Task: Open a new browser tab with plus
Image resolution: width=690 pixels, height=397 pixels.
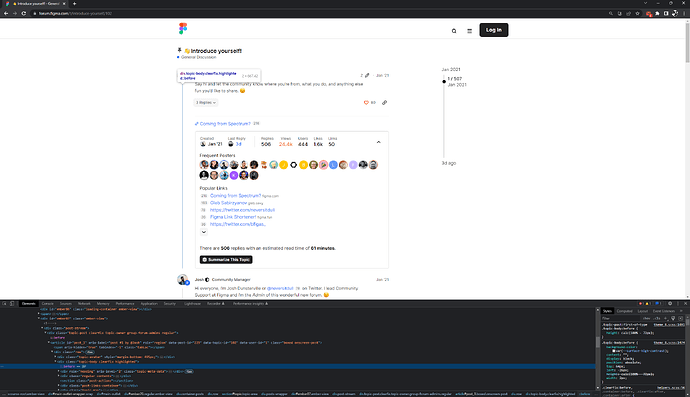Action: (x=74, y=4)
